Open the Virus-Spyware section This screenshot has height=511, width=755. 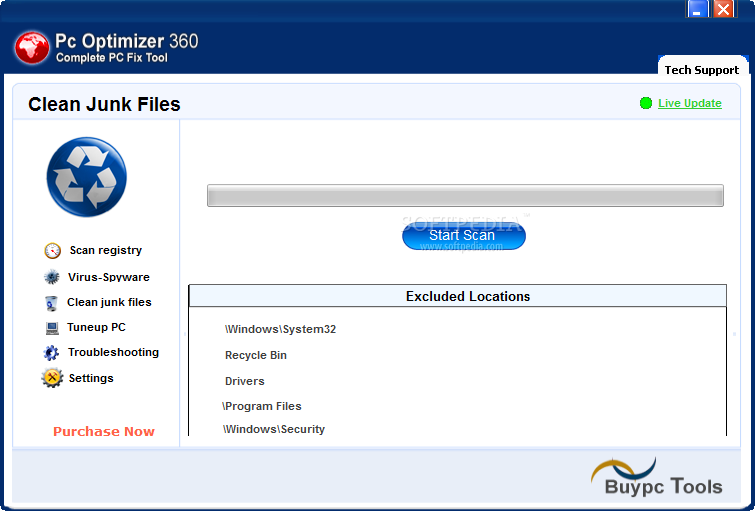point(109,277)
